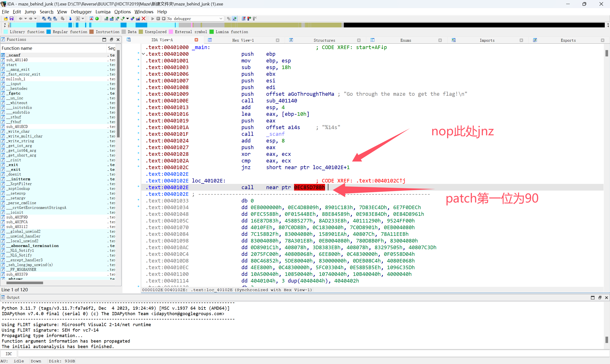Open the Jump menu

pos(30,11)
